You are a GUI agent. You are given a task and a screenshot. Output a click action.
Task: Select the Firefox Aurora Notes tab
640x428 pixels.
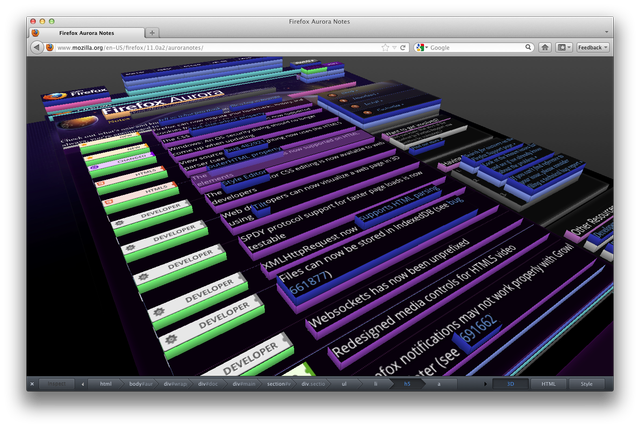pos(87,33)
